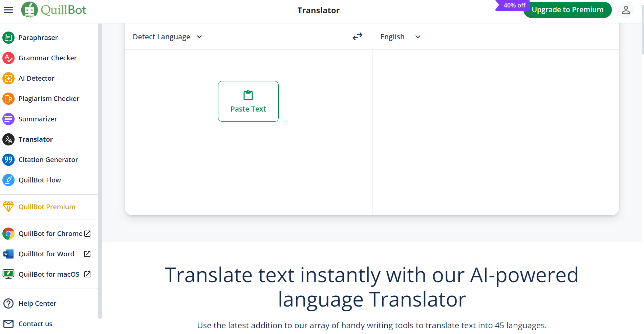
Task: Click the Paraphraser icon in sidebar
Action: 8,38
